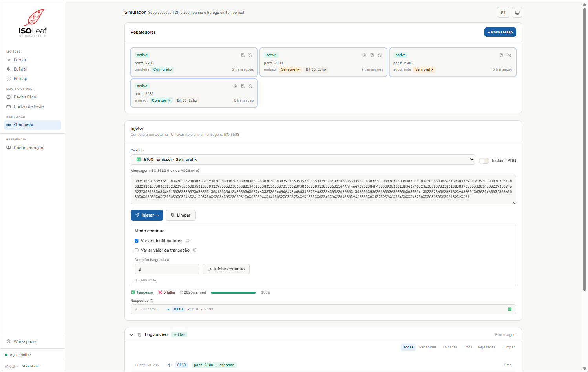Open log icon on port 9200 session
This screenshot has height=372, width=588.
tap(243, 55)
